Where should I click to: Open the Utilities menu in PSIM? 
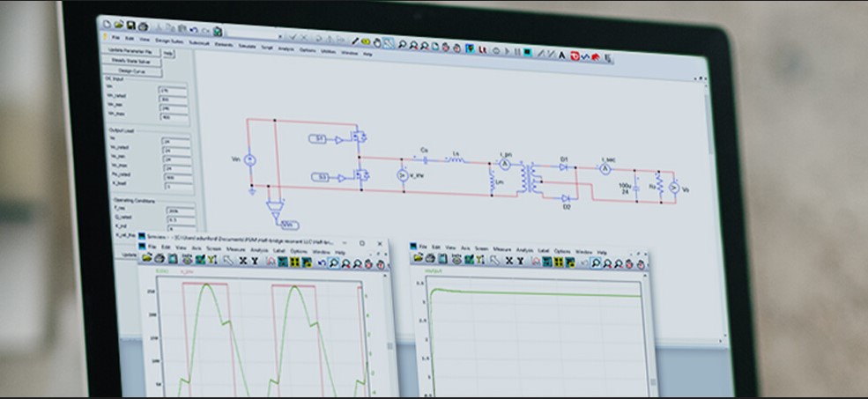click(328, 51)
